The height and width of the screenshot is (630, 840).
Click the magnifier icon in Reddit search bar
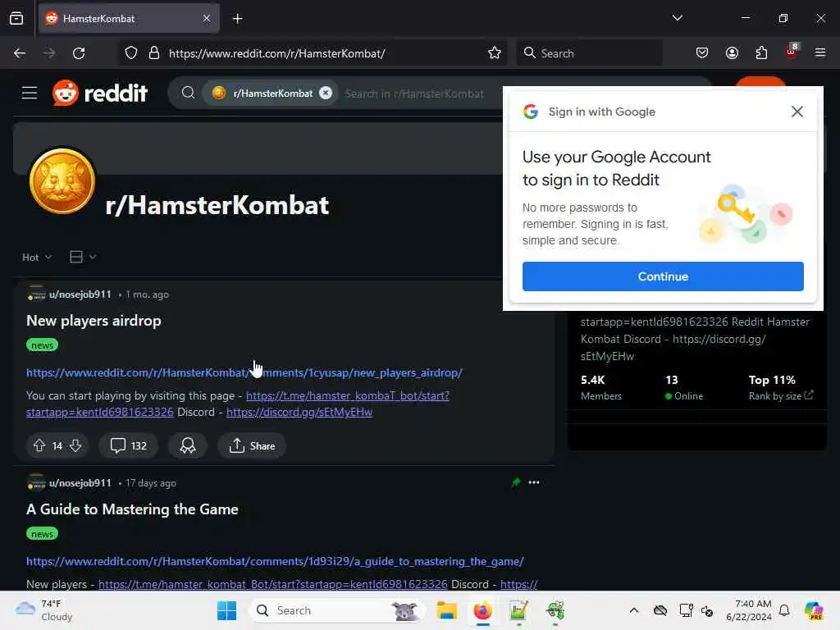coord(188,93)
